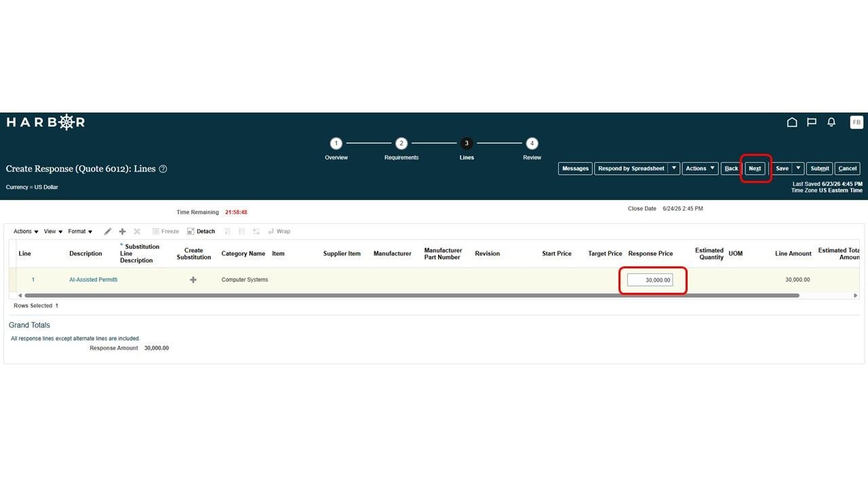
Task: Open FB user profile menu
Action: (x=856, y=122)
